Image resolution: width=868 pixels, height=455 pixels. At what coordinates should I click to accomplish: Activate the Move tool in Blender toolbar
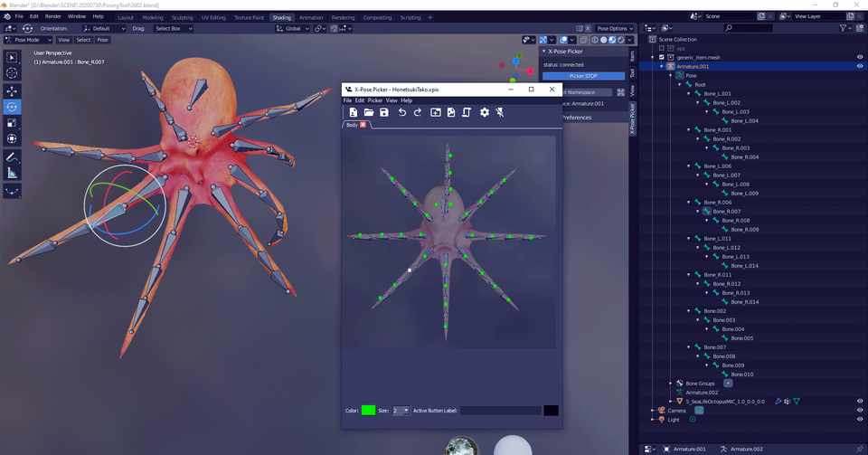[x=12, y=91]
